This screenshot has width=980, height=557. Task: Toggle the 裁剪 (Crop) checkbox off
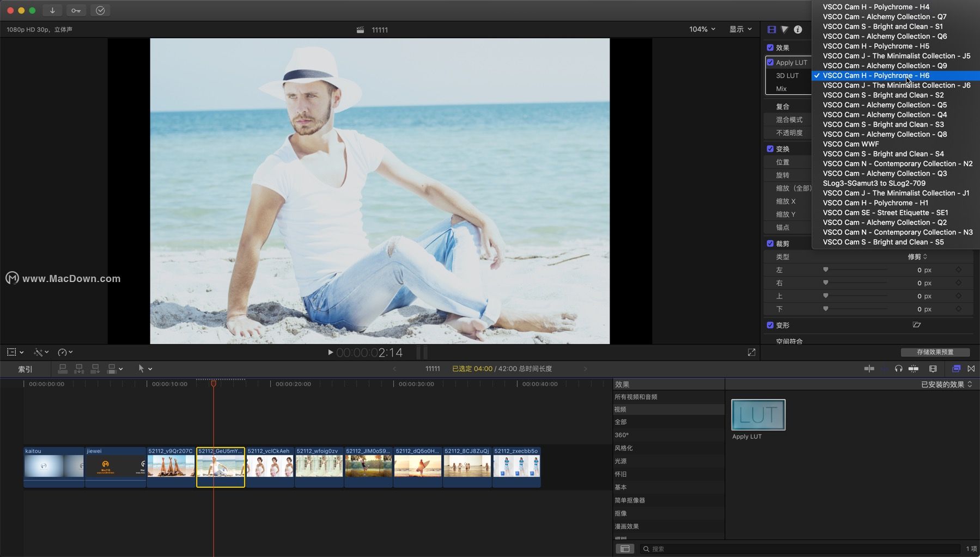(x=771, y=243)
